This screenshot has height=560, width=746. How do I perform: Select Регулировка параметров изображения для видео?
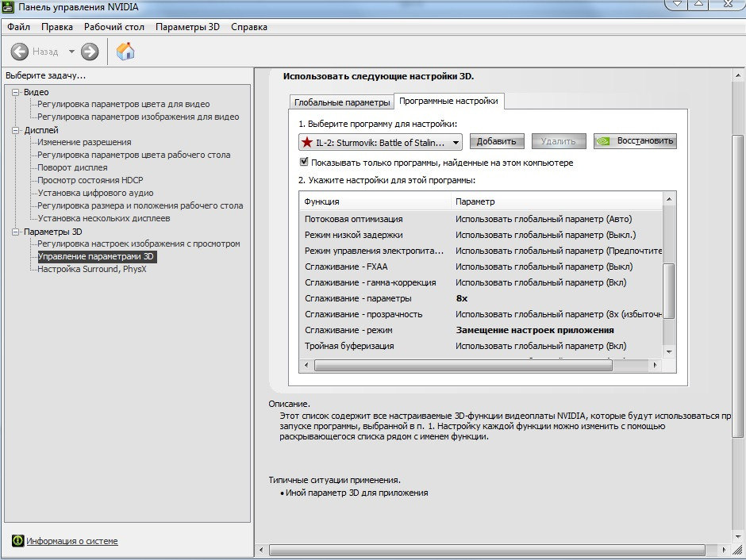pyautogui.click(x=138, y=117)
